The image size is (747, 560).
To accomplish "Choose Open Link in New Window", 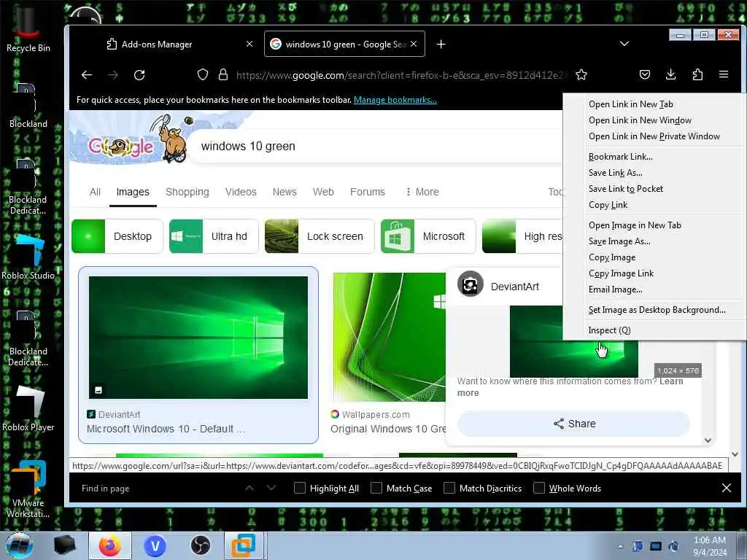I will click(640, 120).
